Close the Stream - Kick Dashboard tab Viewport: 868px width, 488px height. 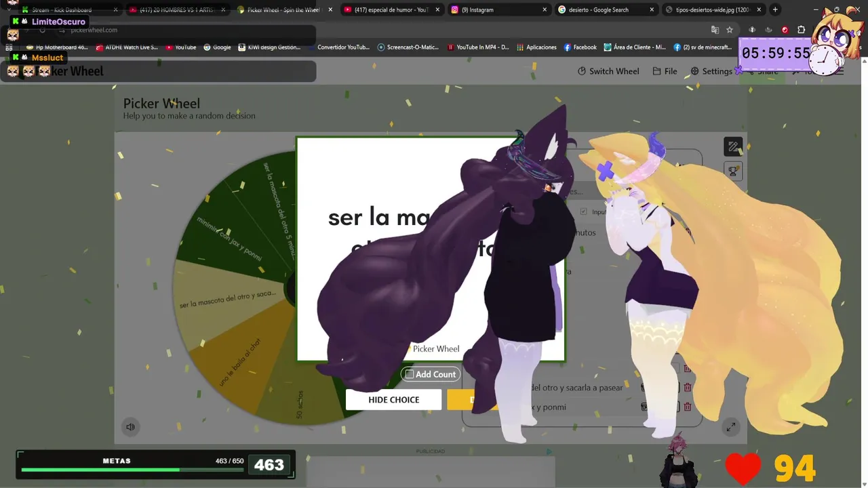[x=115, y=9]
